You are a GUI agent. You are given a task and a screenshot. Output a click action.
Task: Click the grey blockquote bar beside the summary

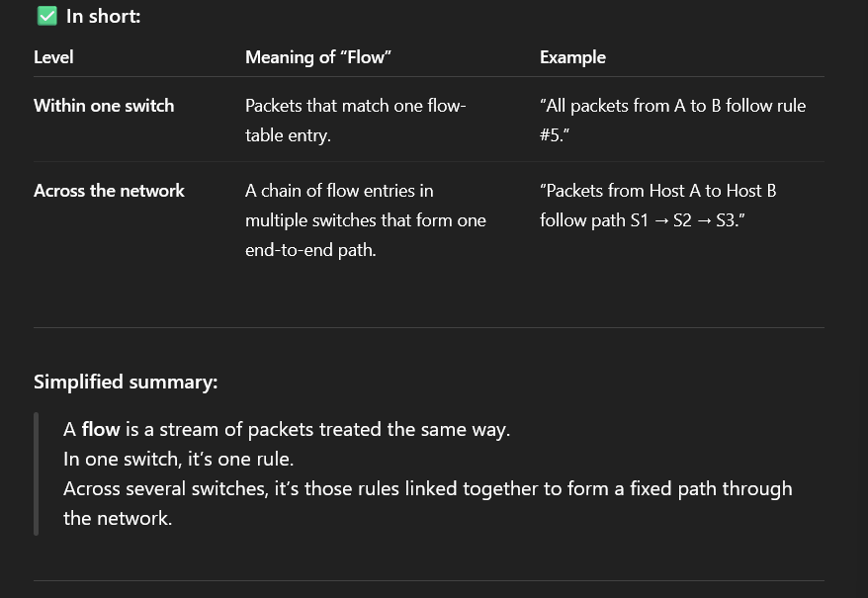37,474
